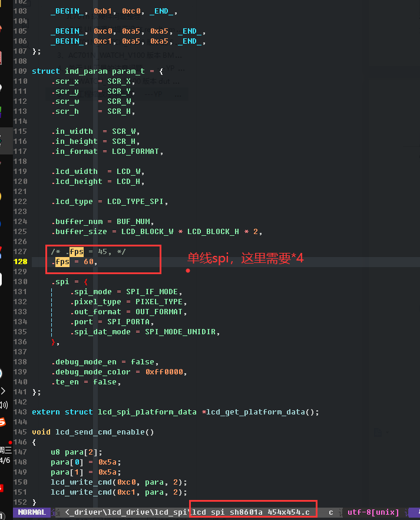420x520 pixels.
Task: Click _END_ on line 106
Action: pos(190,41)
